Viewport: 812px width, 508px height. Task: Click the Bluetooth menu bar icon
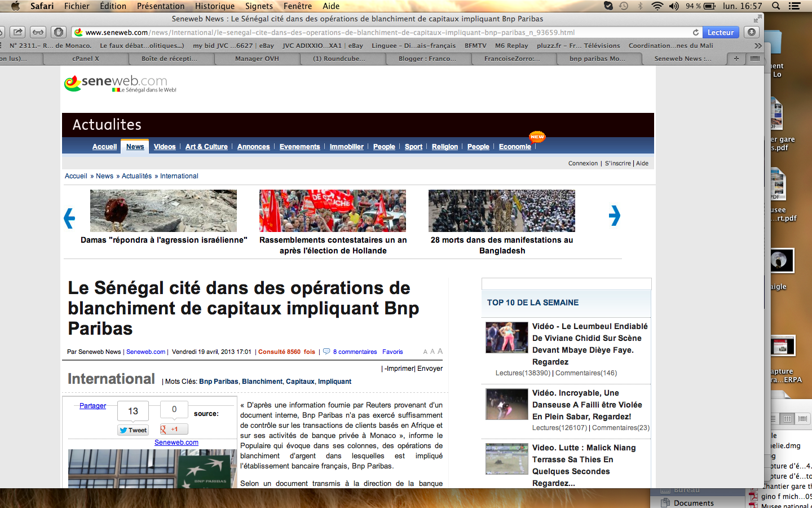point(640,6)
